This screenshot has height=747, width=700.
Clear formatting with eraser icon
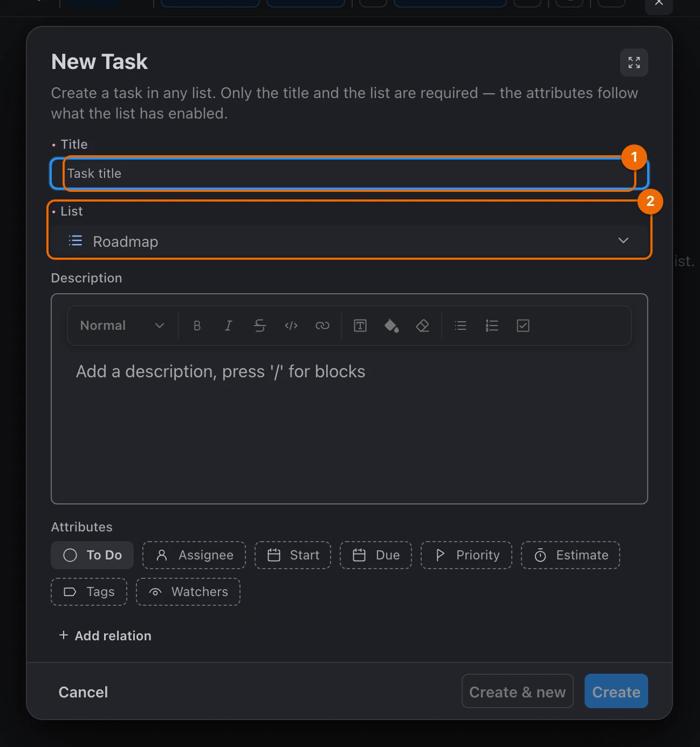click(423, 326)
